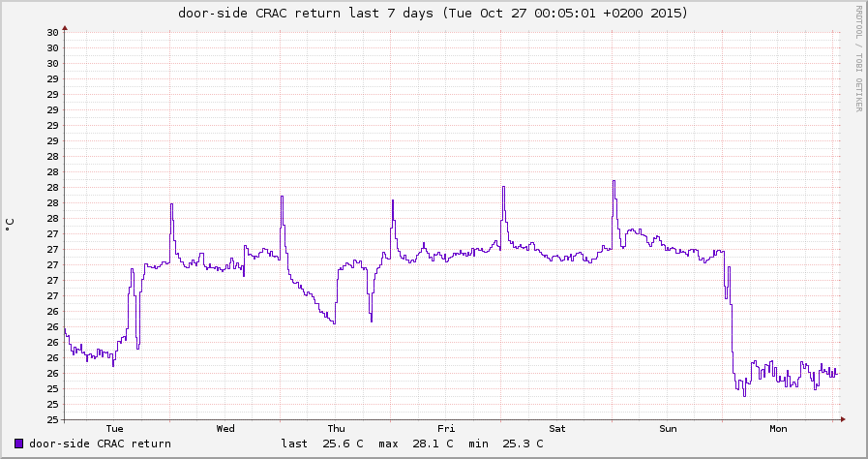Click the RRDTOOL / TOBI OETIKER watermark
The image size is (868, 459).
tap(857, 58)
